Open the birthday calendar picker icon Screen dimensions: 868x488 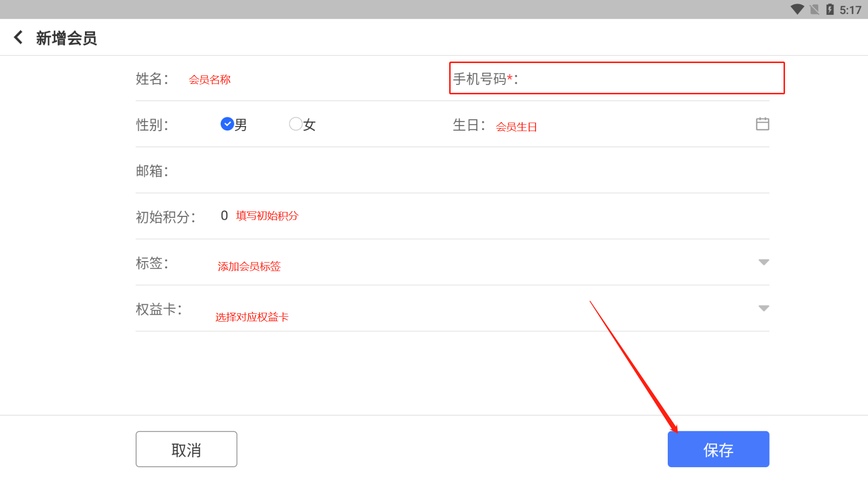[762, 124]
